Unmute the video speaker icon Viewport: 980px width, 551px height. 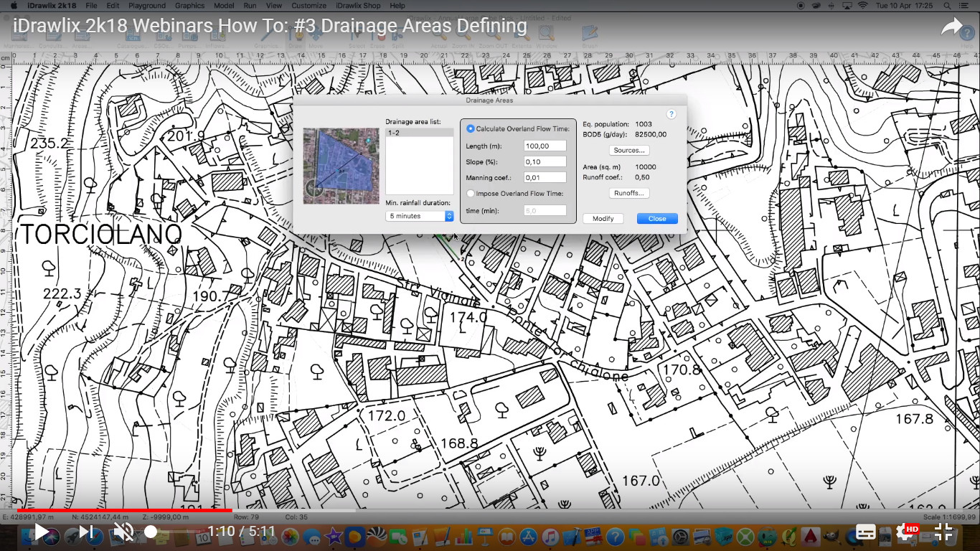123,532
